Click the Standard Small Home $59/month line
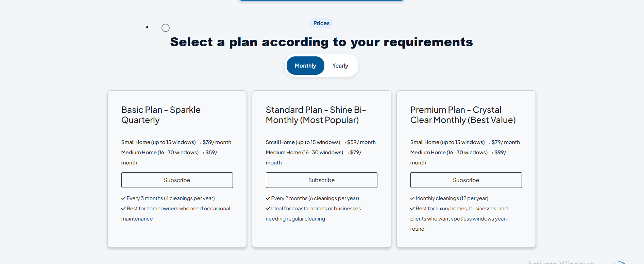Viewport: 644px width, 264px height. 321,142
